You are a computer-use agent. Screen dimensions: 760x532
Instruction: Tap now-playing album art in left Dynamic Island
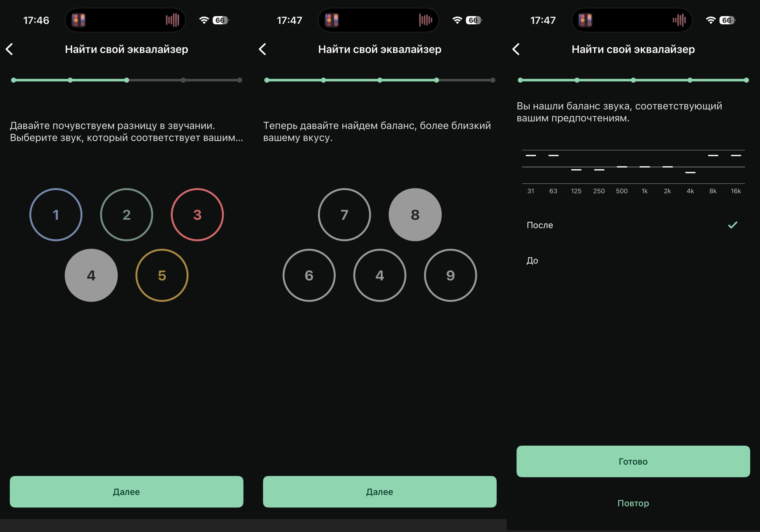click(78, 20)
